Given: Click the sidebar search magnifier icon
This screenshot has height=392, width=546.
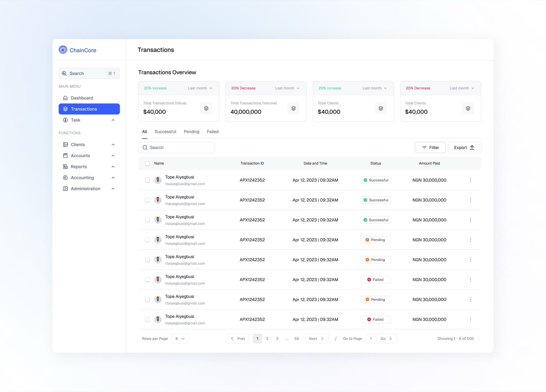Looking at the screenshot, I should pyautogui.click(x=64, y=73).
